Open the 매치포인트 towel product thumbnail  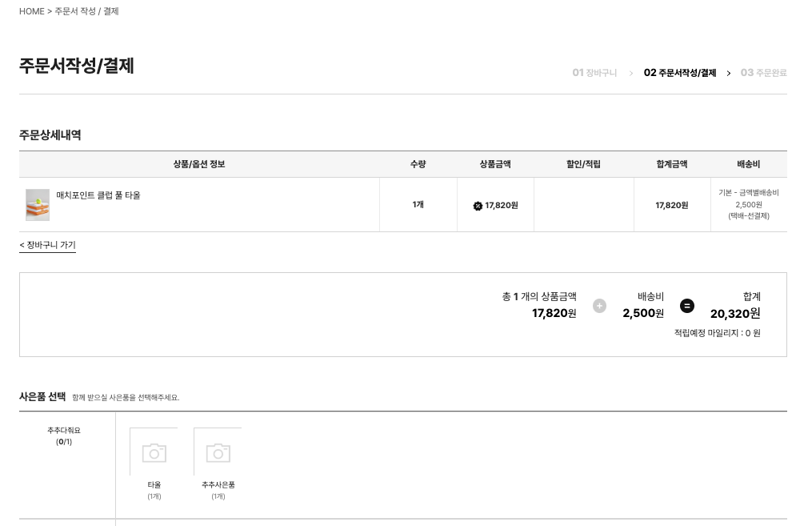[x=38, y=205]
